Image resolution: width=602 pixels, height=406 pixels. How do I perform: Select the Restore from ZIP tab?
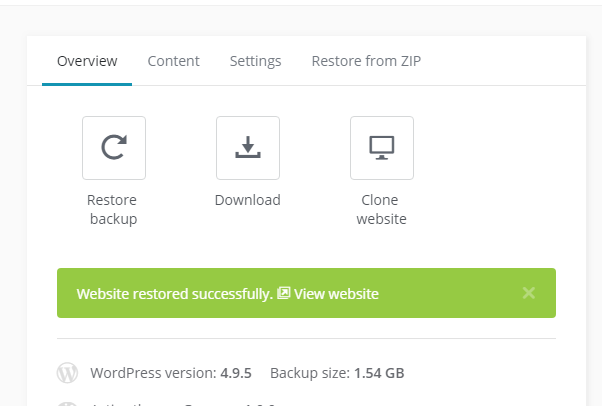click(x=366, y=61)
